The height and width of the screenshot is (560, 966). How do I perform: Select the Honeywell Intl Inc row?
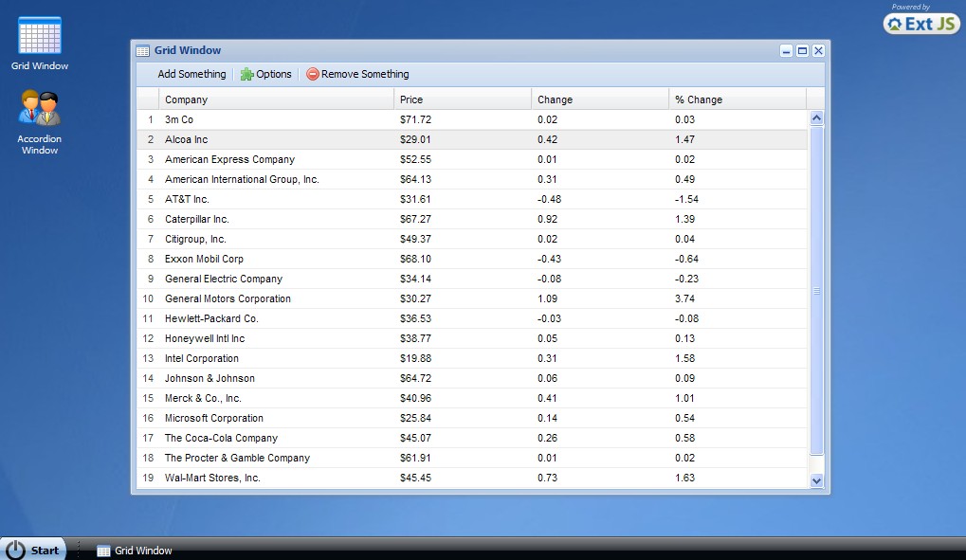472,339
